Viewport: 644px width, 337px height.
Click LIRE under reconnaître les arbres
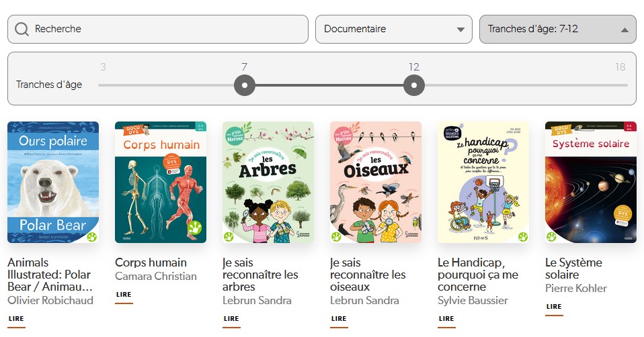point(231,319)
